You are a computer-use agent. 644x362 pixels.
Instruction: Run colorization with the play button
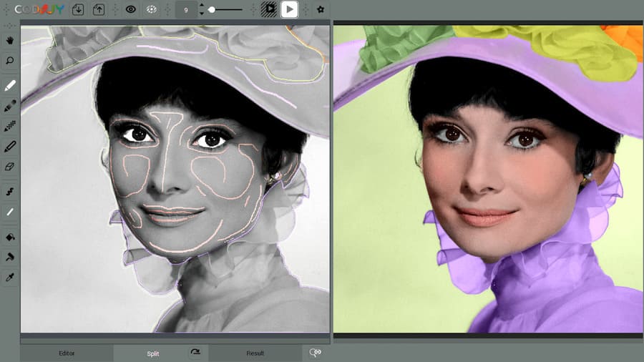[289, 9]
